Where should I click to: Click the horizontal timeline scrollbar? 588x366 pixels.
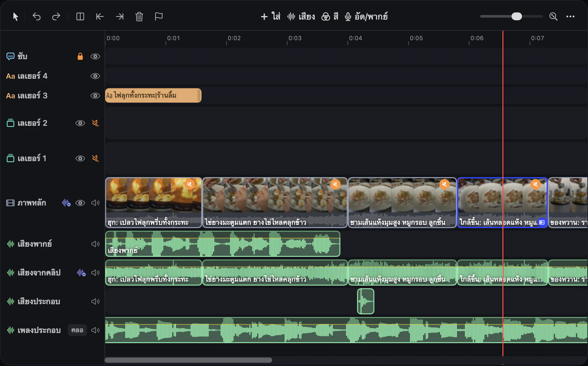188,360
